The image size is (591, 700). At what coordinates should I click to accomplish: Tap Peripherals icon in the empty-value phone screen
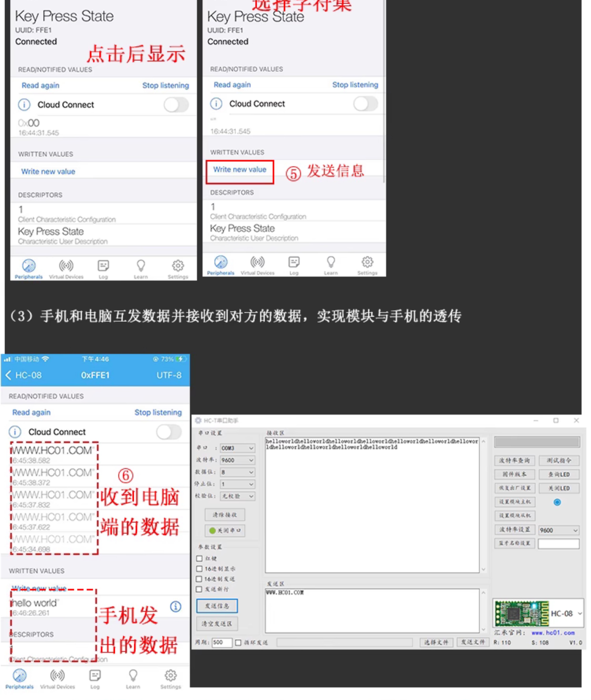click(x=221, y=262)
